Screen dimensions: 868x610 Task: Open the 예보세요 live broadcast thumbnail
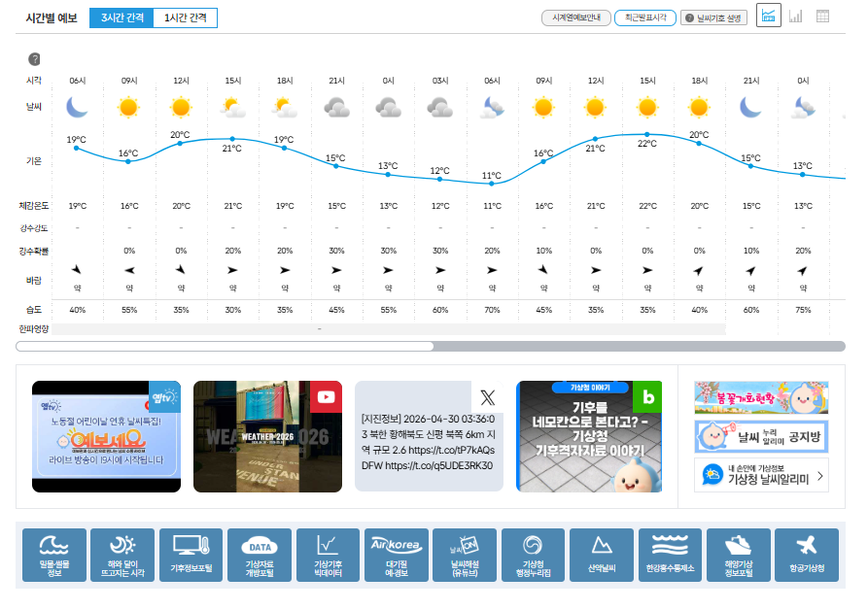click(106, 436)
